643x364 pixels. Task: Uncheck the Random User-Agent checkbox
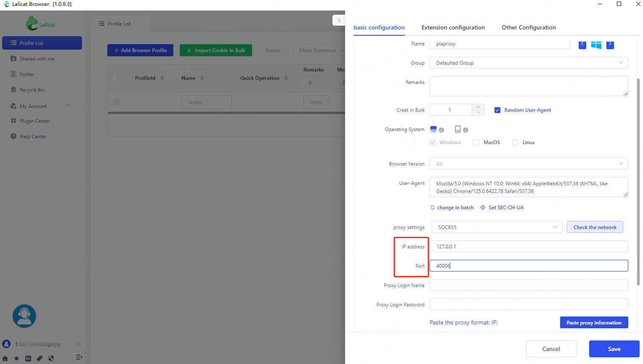click(497, 110)
